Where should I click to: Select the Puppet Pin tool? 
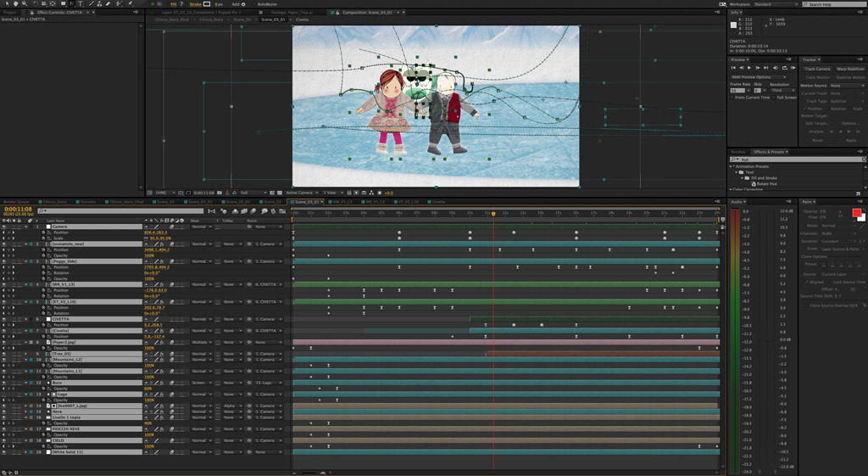coord(130,3)
